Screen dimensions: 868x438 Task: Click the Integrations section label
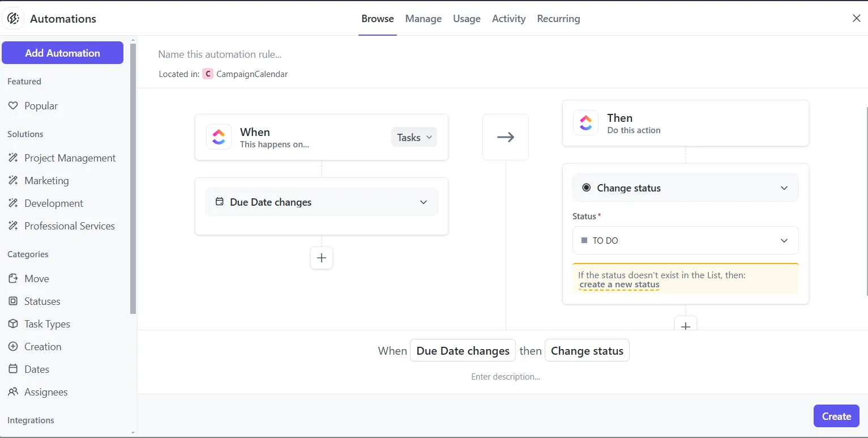(31, 420)
